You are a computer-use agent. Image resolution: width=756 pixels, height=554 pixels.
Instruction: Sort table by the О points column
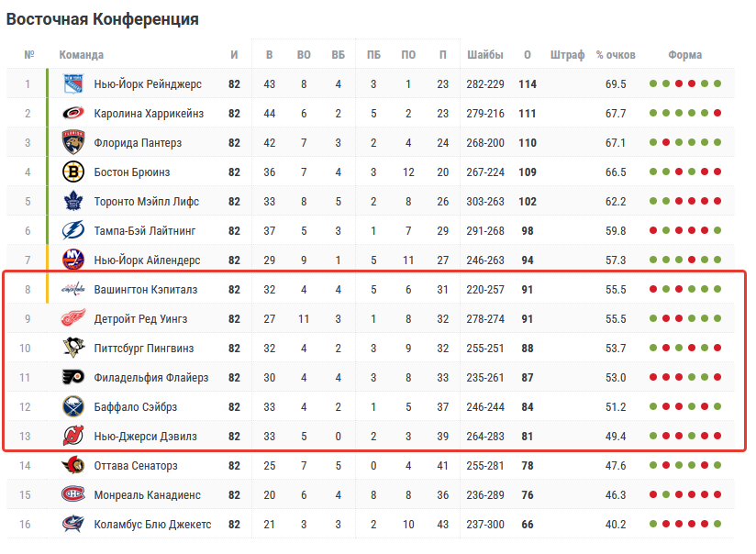(528, 55)
